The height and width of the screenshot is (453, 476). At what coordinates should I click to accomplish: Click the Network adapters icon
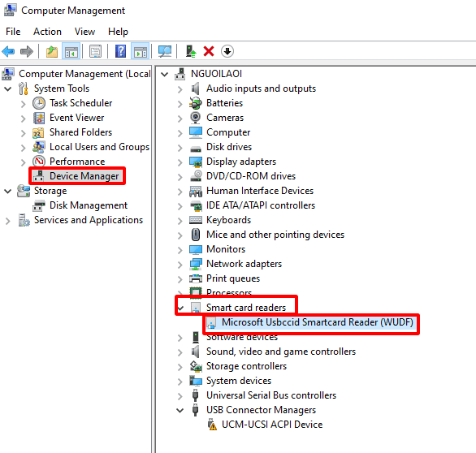click(196, 264)
